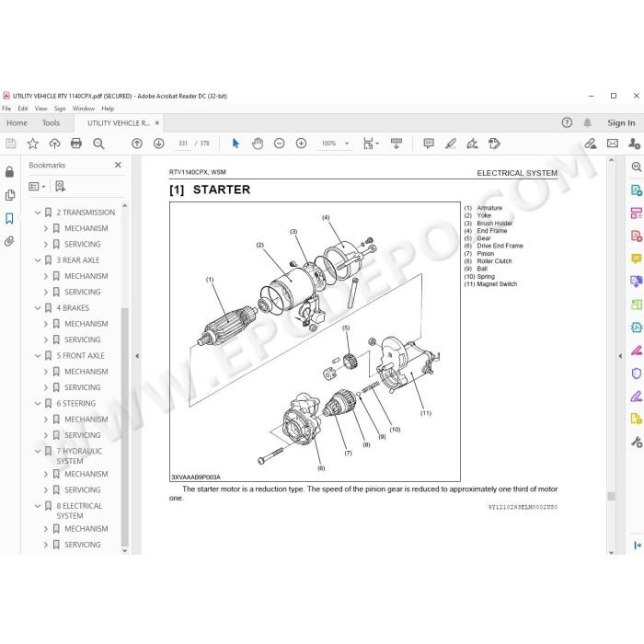Viewport: 644px width, 644px height.
Task: Switch to the Home tab
Action: pyautogui.click(x=17, y=122)
